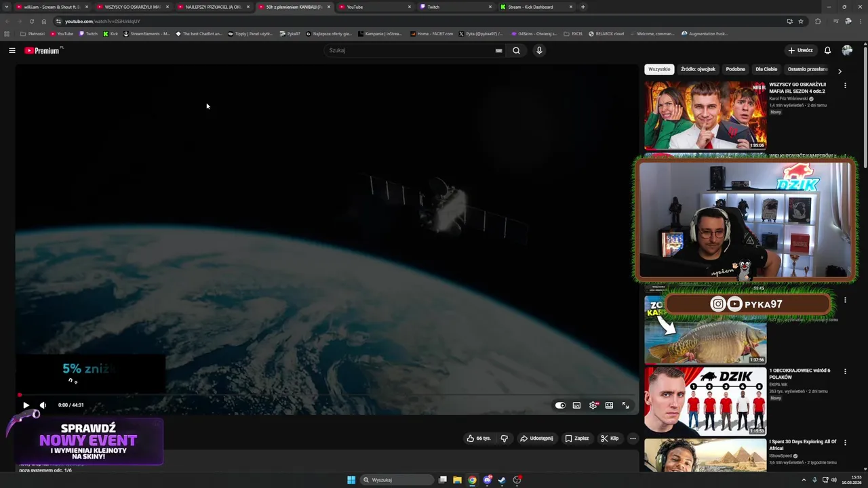868x488 pixels.
Task: Open the EXCEL bookmarks folder
Action: coord(574,33)
